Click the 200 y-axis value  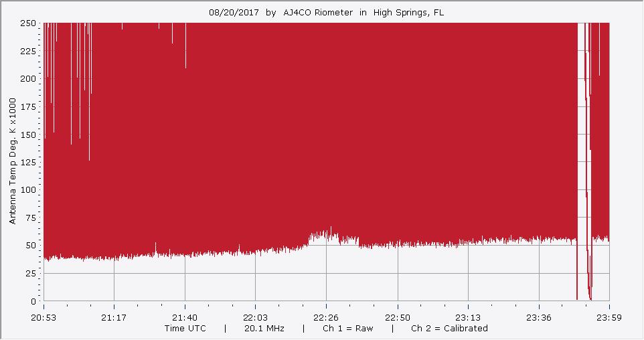28,79
